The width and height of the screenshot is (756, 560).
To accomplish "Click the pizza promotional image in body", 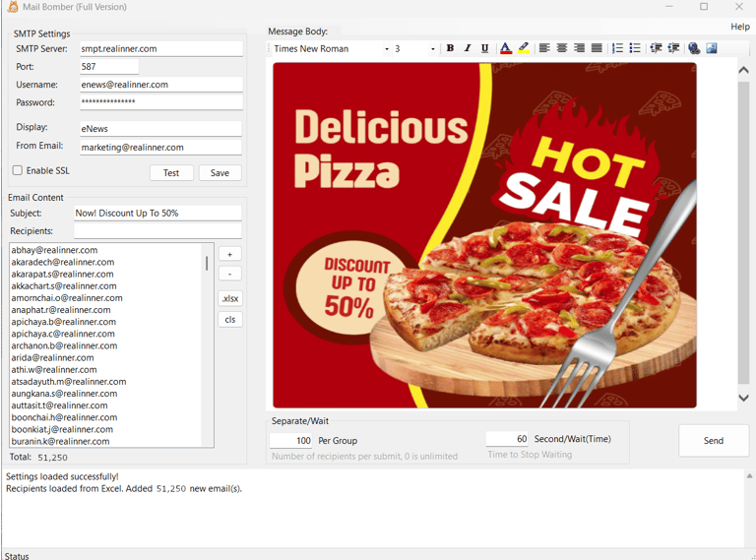I will [484, 235].
